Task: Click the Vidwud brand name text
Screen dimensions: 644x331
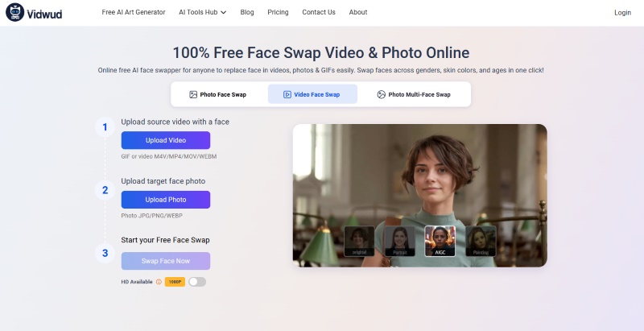Action: click(x=45, y=14)
